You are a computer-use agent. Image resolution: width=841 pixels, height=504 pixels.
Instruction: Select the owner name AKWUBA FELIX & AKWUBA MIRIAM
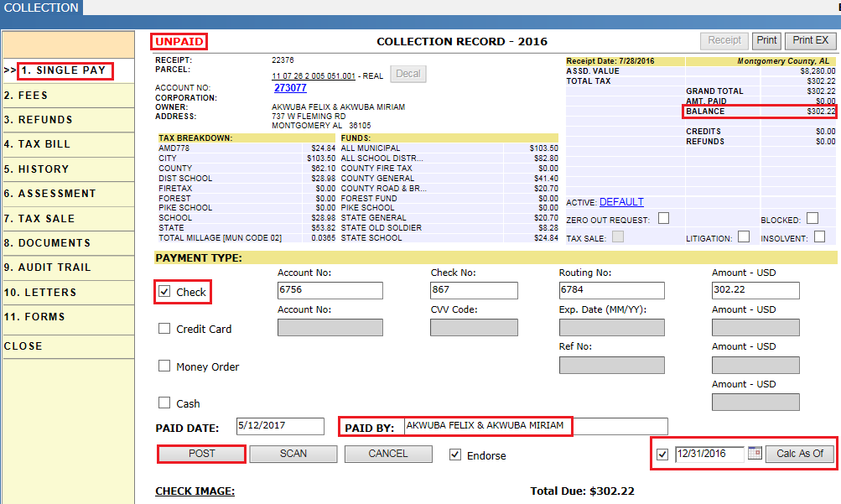(339, 107)
